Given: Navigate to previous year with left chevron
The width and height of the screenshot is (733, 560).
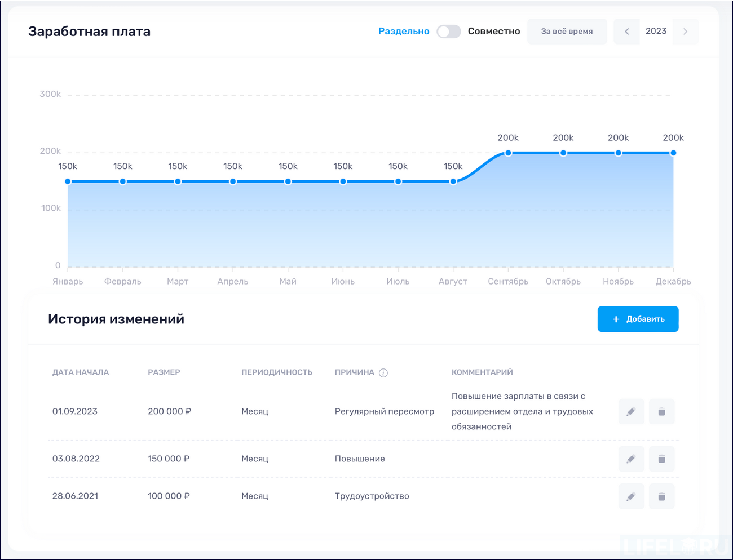Looking at the screenshot, I should (626, 31).
